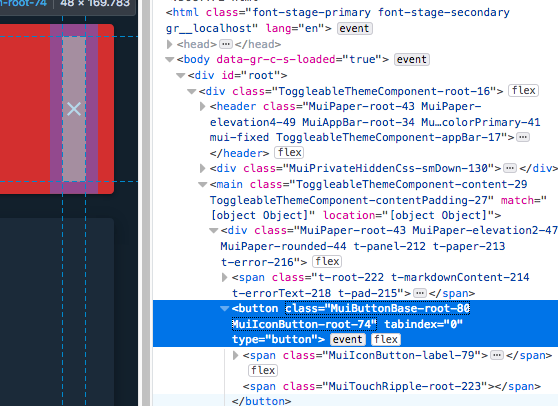Click ellipsis badge after header appBar-17
This screenshot has height=406, width=558.
point(523,137)
